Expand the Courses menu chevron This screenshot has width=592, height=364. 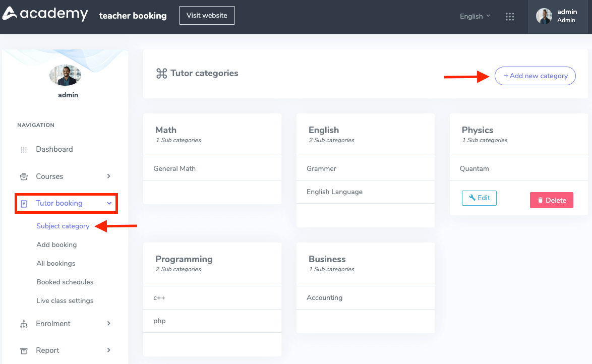109,176
